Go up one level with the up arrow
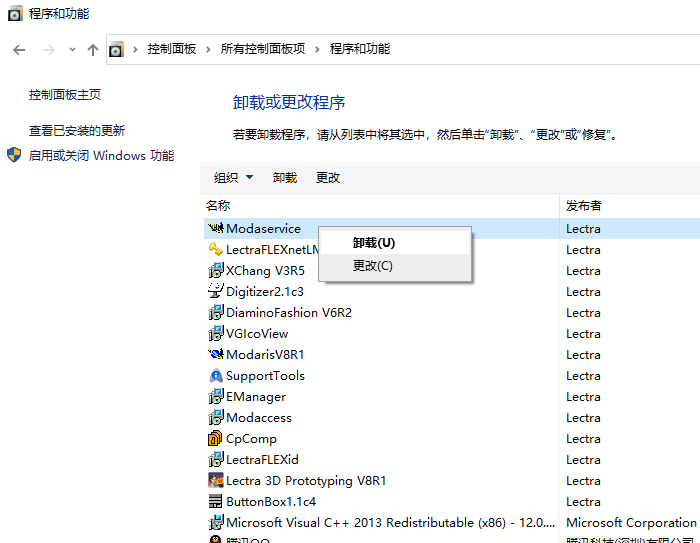 (93, 50)
